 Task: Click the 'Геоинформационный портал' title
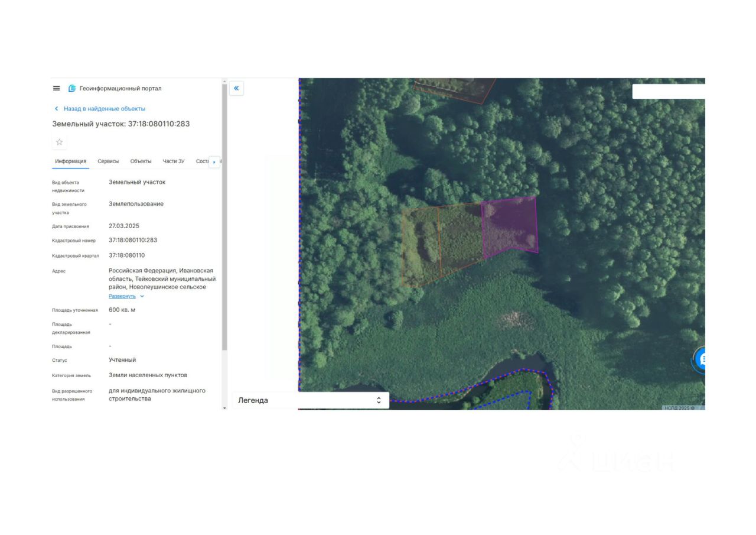120,89
